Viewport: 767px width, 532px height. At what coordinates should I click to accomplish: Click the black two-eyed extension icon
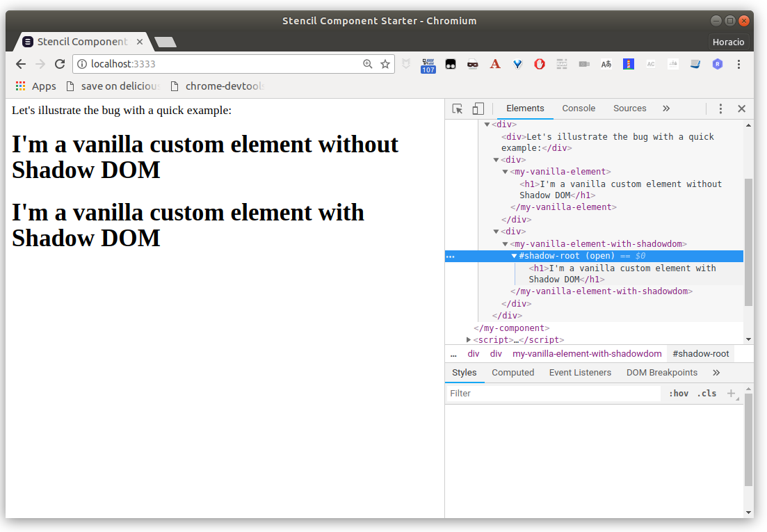tap(451, 64)
